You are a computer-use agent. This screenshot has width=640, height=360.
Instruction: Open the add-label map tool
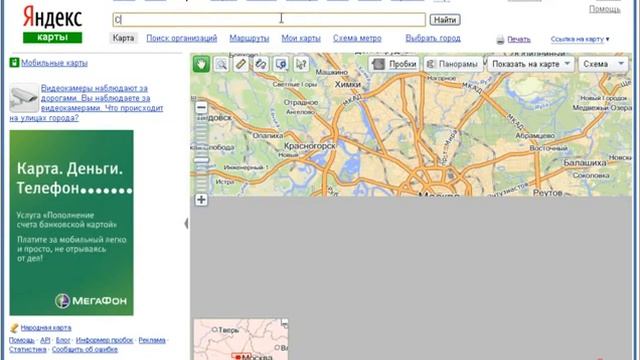(x=281, y=64)
